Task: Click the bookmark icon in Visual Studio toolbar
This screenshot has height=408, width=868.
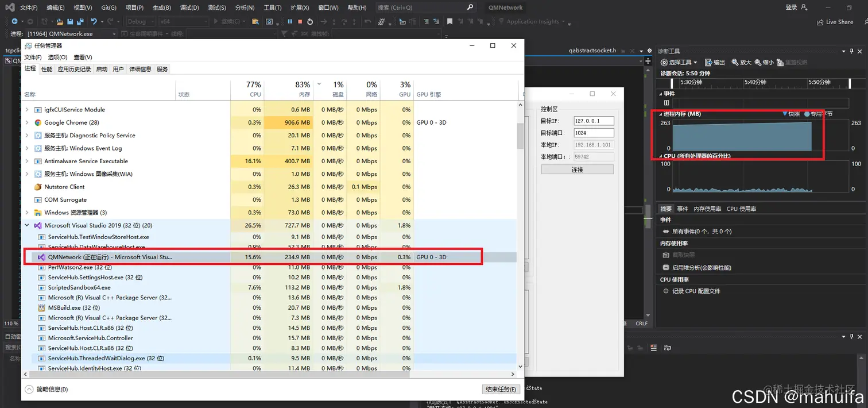Action: coord(450,22)
